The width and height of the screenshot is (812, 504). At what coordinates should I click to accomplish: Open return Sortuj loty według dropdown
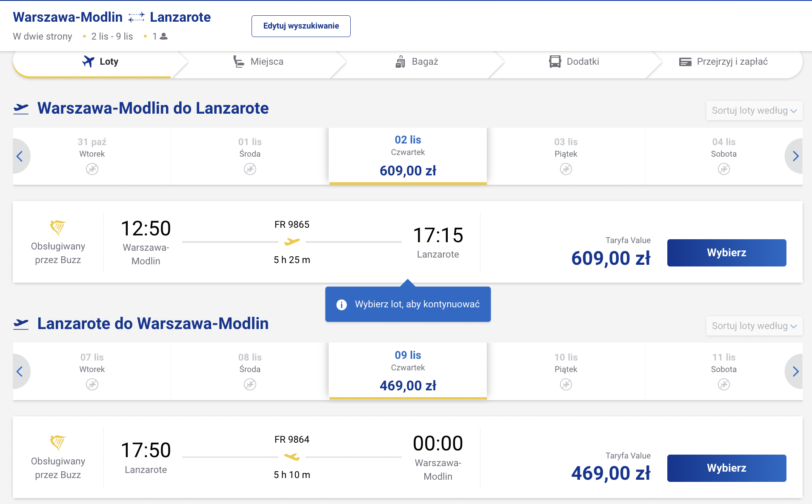coord(754,326)
